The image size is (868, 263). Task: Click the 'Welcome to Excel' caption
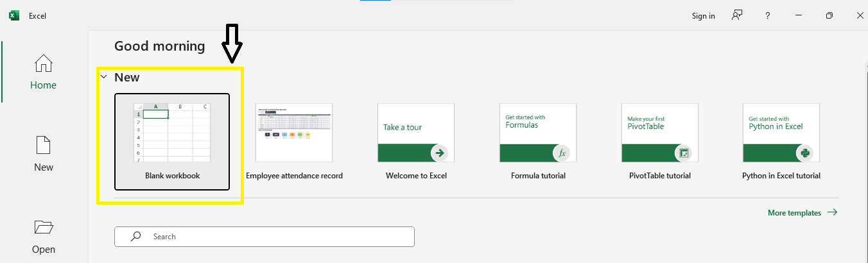[x=416, y=175]
